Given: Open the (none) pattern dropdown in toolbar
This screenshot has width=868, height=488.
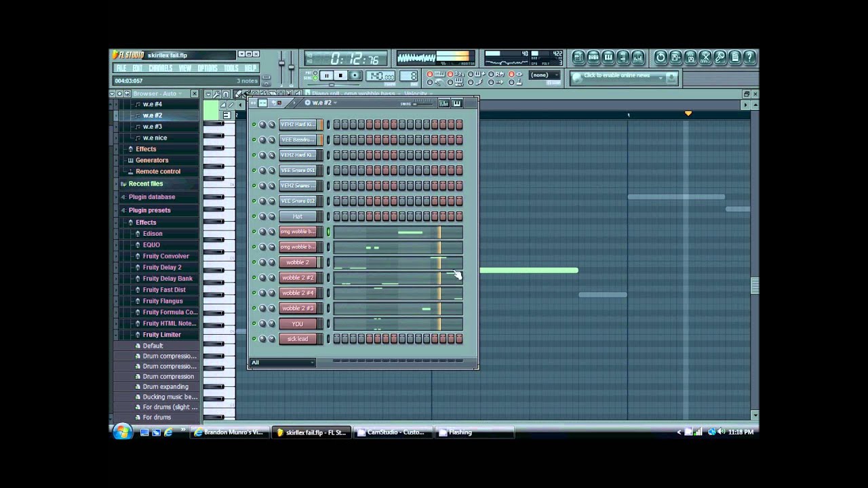Looking at the screenshot, I should pos(545,75).
